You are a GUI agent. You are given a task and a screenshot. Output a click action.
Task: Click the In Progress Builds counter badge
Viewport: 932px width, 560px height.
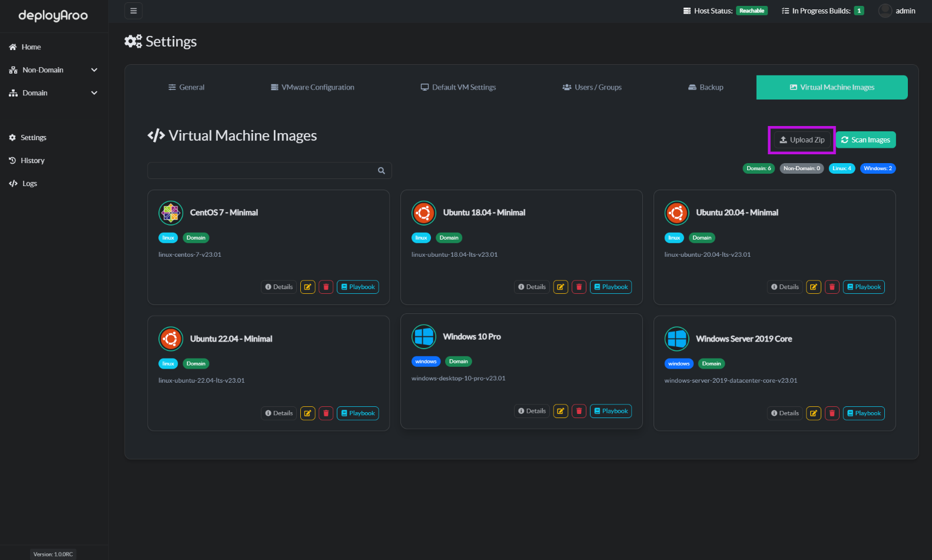(859, 11)
